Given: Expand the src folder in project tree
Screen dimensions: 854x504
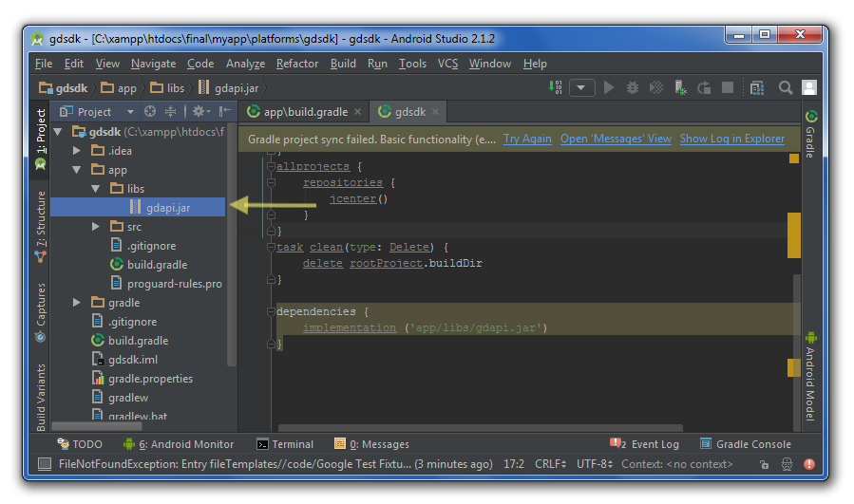Looking at the screenshot, I should click(96, 227).
